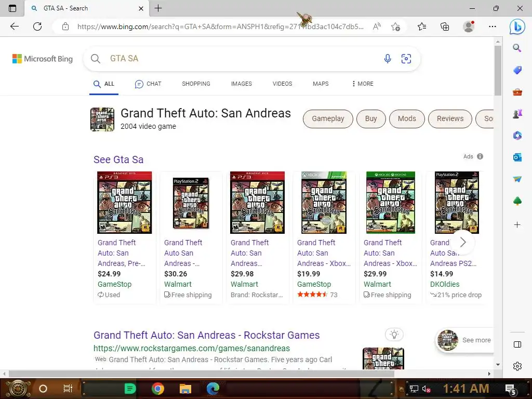Add this page to favorites

[395, 26]
